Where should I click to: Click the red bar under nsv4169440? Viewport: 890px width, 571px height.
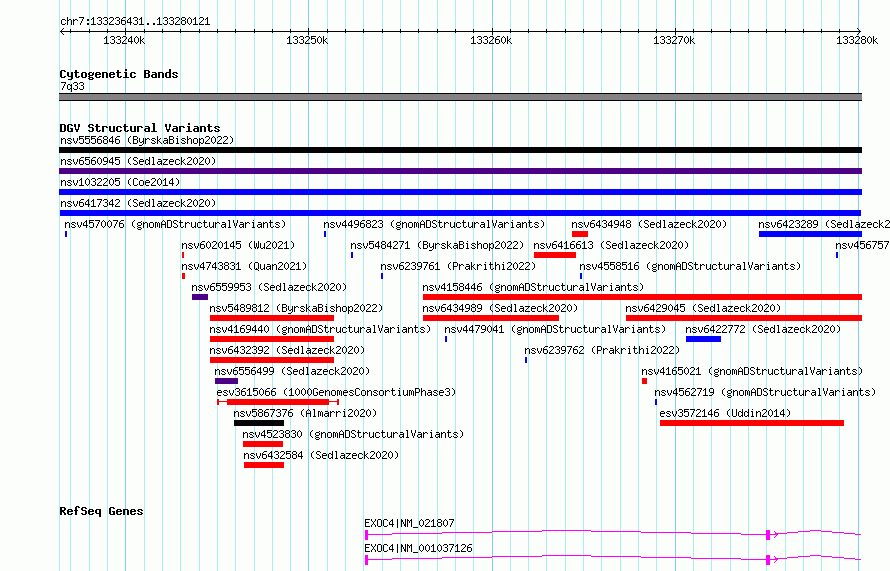[272, 339]
